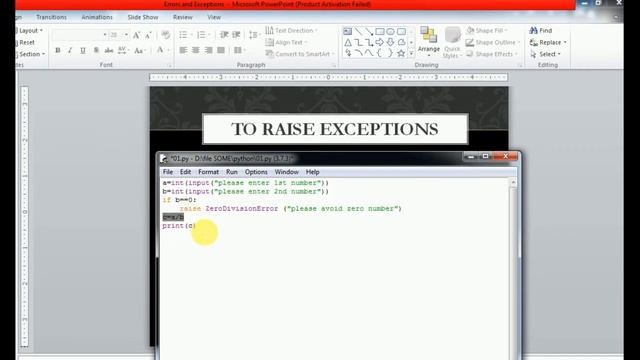The width and height of the screenshot is (640, 360).
Task: Select the Arc shape
Action: click(x=358, y=53)
